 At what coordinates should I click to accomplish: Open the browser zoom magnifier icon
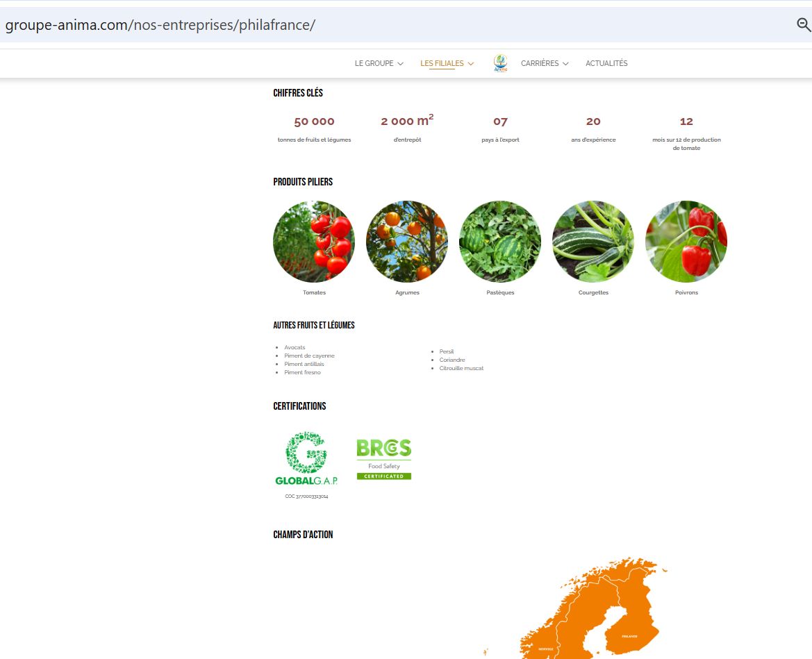pos(803,24)
